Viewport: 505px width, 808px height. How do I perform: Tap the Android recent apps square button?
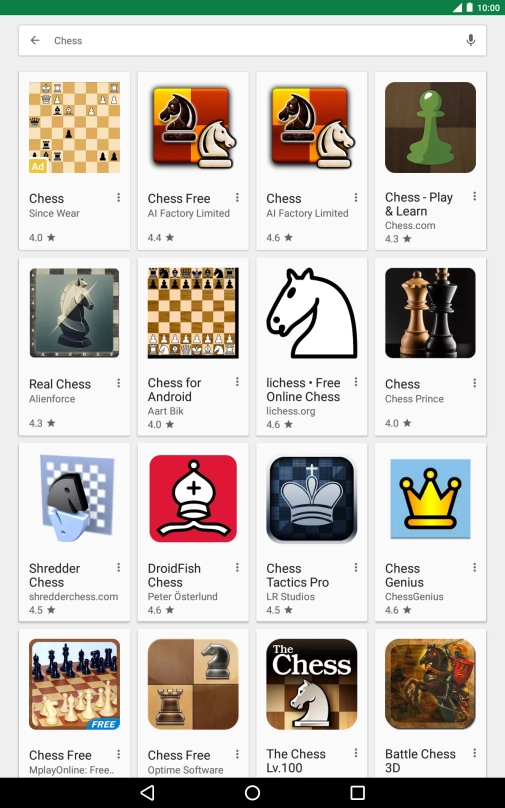pos(358,793)
